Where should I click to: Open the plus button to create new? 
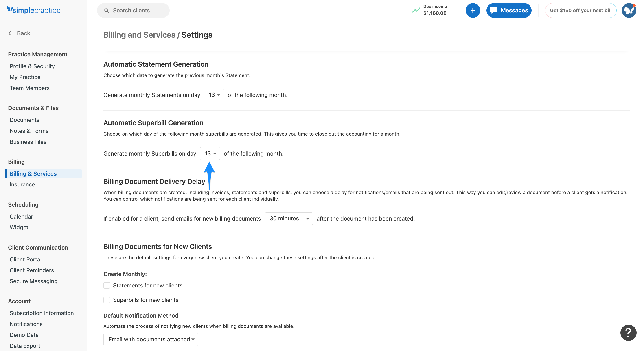point(473,10)
